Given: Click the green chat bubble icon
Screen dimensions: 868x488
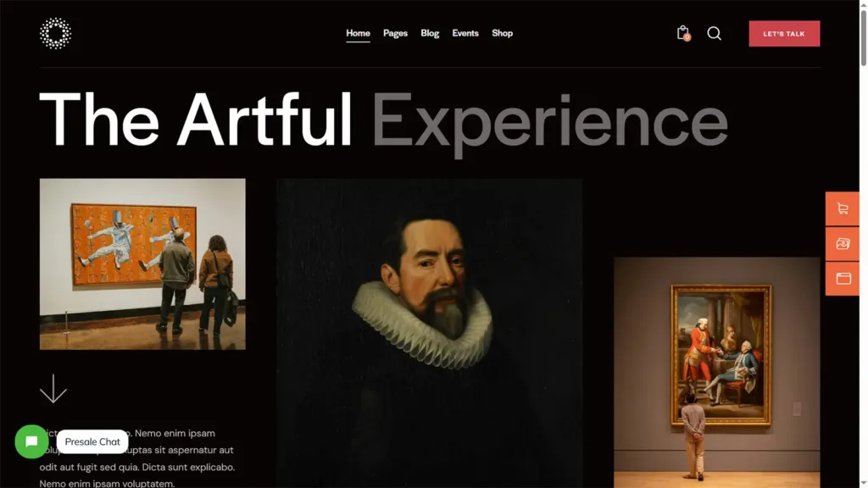Looking at the screenshot, I should point(31,441).
